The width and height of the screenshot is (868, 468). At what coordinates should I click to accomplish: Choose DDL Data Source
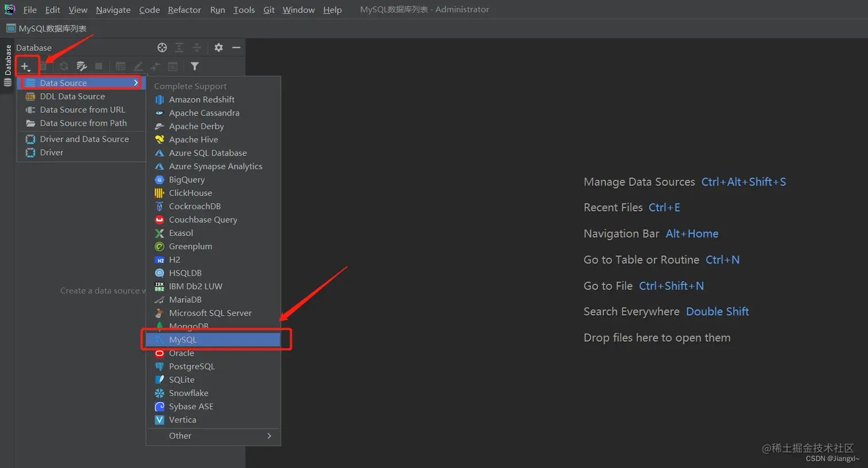click(x=80, y=96)
